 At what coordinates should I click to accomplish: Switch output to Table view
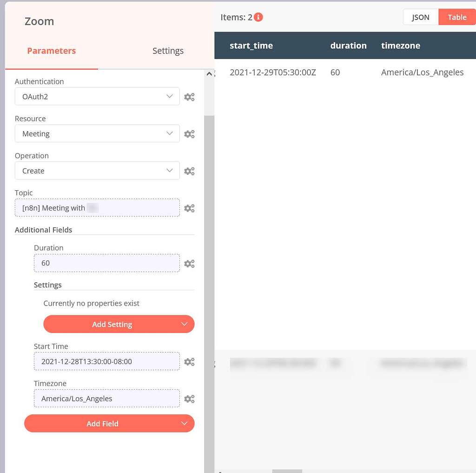point(456,17)
